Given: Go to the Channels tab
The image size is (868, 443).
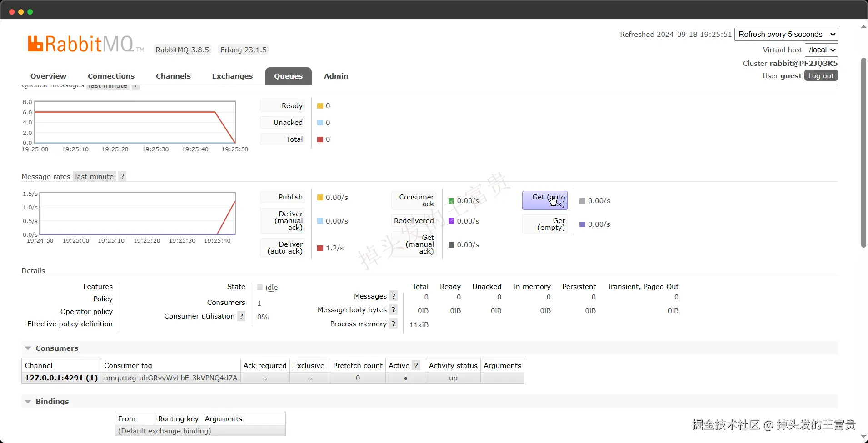Looking at the screenshot, I should click(x=173, y=76).
